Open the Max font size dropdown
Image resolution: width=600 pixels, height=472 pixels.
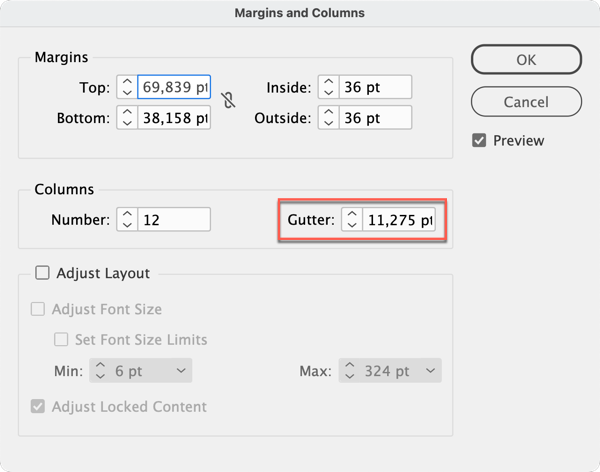click(430, 371)
